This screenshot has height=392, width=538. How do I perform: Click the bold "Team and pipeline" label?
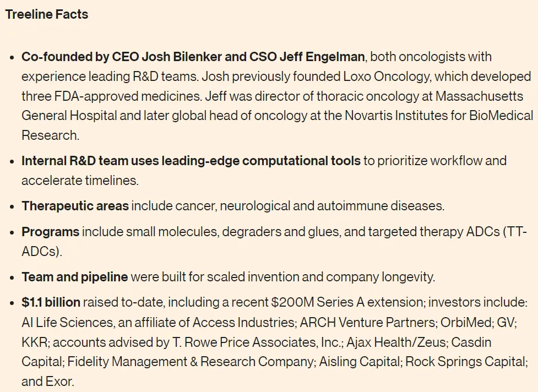click(x=74, y=277)
